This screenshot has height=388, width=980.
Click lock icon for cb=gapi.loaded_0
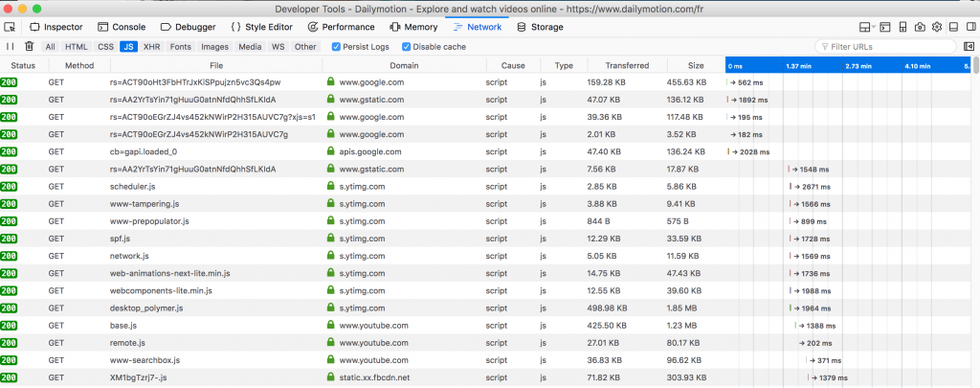click(330, 150)
